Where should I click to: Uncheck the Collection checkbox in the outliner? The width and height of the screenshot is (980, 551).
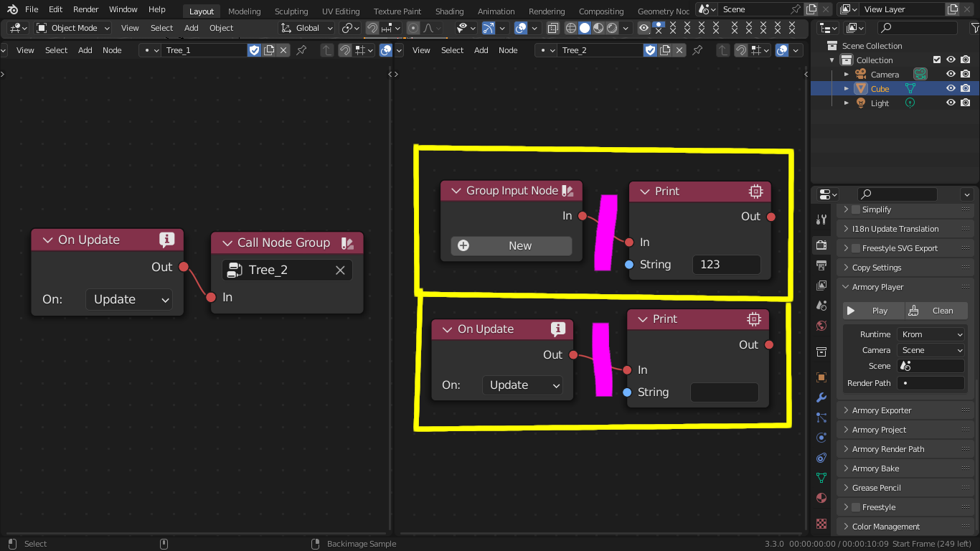[936, 60]
